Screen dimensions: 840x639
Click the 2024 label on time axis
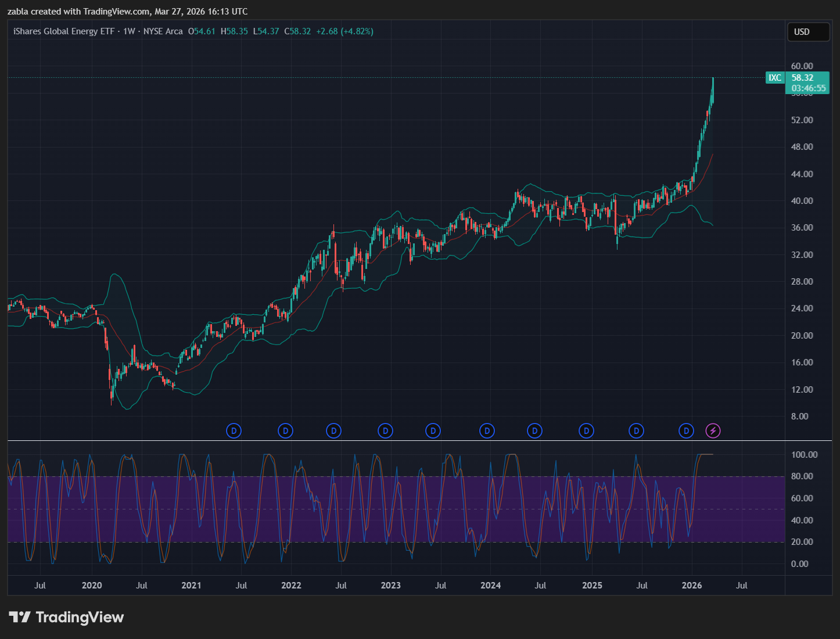(x=490, y=586)
